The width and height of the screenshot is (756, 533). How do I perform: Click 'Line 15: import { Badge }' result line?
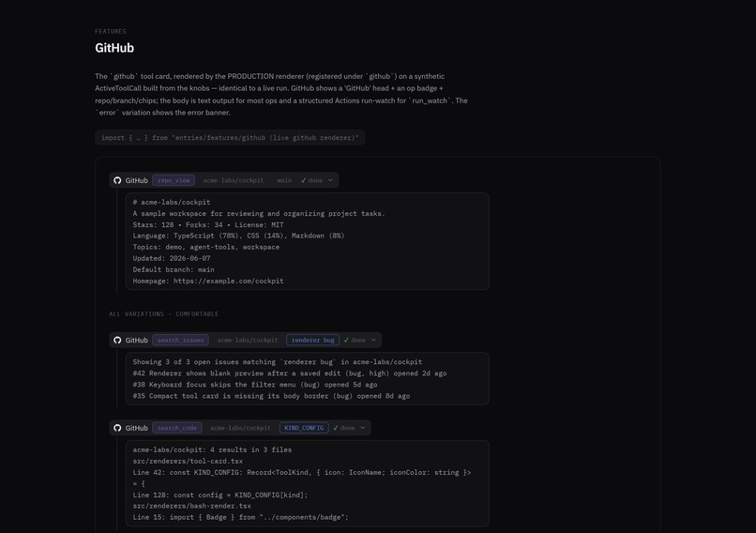pyautogui.click(x=241, y=517)
